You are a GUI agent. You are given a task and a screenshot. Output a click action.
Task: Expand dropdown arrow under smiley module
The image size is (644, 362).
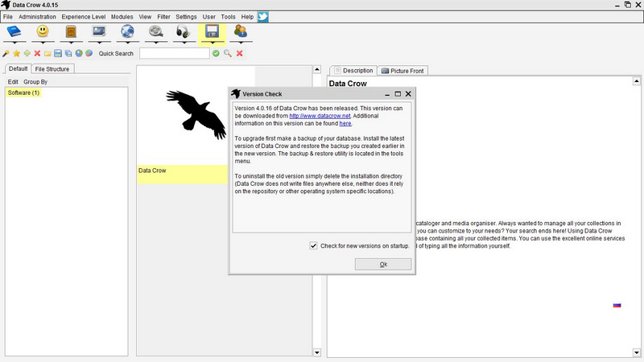click(43, 42)
